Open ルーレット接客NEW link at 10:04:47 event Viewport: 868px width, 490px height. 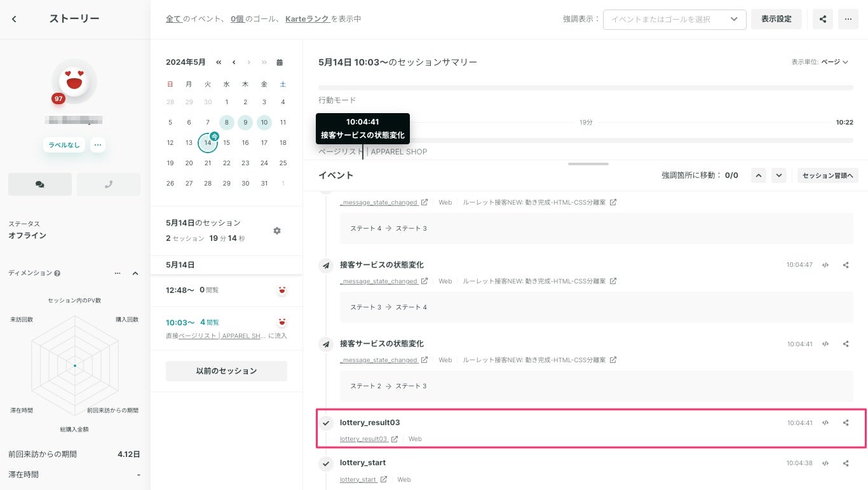click(x=539, y=282)
